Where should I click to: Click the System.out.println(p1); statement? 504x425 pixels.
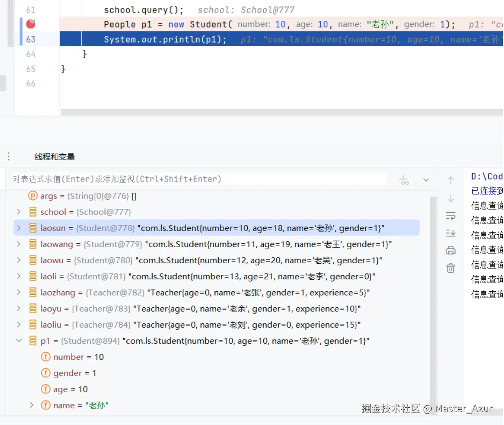tap(165, 40)
